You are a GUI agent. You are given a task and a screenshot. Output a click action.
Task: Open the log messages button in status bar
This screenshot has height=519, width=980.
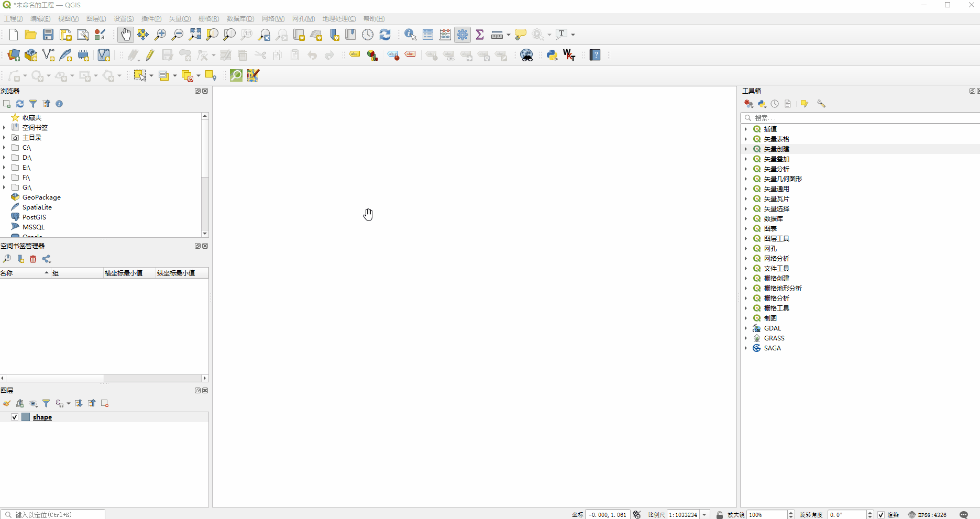coord(964,515)
